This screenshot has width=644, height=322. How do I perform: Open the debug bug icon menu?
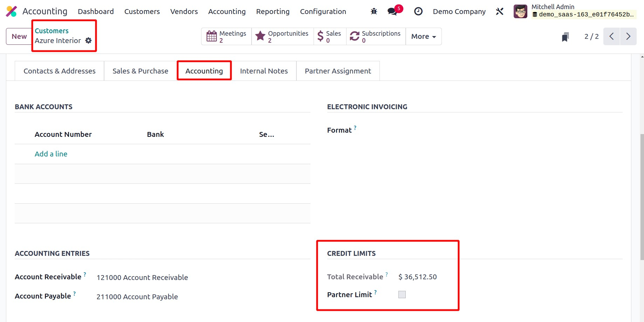[x=374, y=12]
